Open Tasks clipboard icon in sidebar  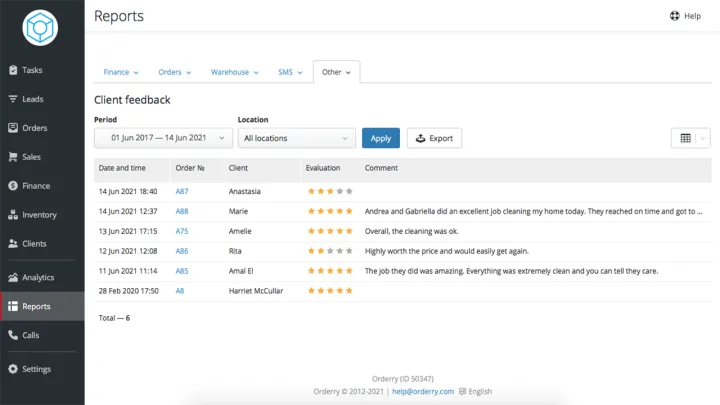pyautogui.click(x=13, y=70)
